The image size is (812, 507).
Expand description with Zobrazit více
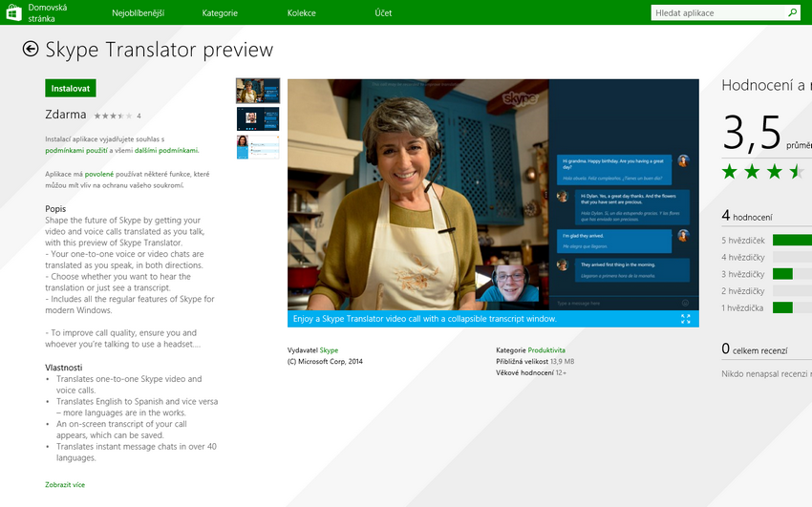pyautogui.click(x=65, y=485)
